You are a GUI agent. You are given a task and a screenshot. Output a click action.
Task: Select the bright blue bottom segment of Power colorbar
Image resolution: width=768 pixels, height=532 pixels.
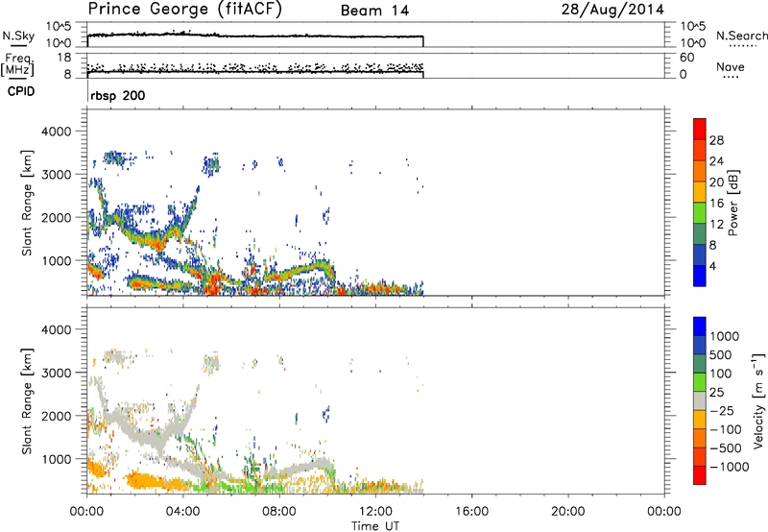(x=700, y=276)
